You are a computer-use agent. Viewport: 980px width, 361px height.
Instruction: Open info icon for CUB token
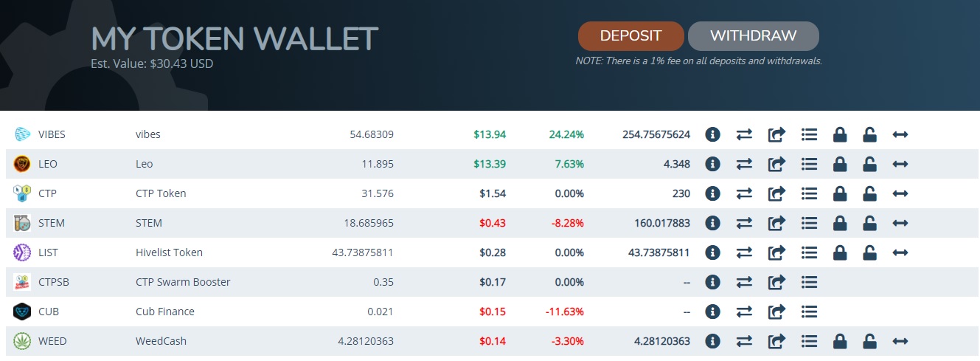click(712, 312)
